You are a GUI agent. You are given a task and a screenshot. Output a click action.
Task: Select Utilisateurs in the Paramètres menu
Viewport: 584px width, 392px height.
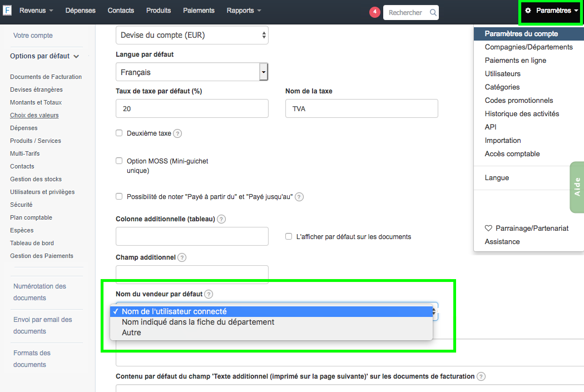click(x=503, y=73)
